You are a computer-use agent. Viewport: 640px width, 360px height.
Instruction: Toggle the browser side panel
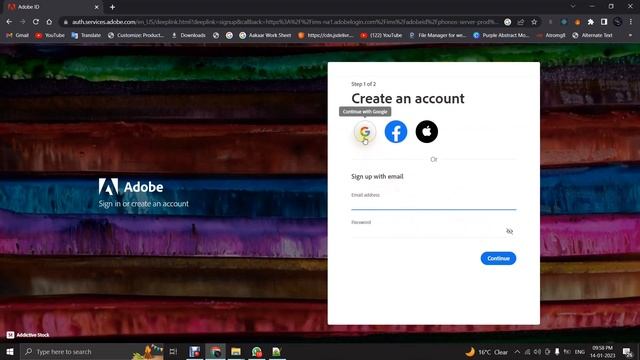[x=604, y=22]
